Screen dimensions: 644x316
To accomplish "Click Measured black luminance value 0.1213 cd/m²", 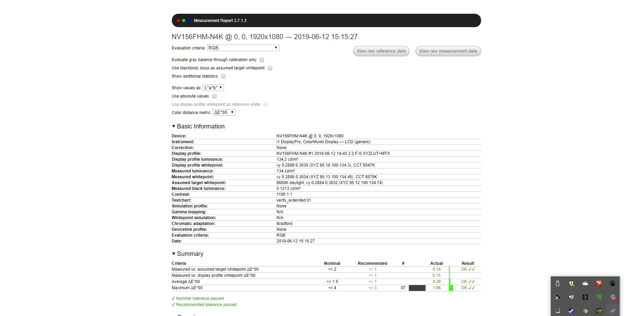I will click(288, 189).
